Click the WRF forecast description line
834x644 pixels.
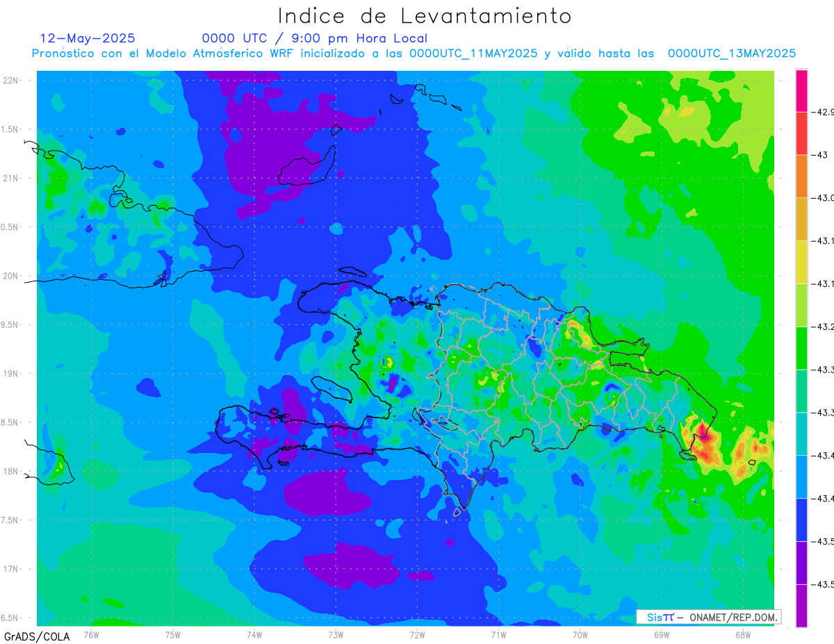click(x=414, y=53)
